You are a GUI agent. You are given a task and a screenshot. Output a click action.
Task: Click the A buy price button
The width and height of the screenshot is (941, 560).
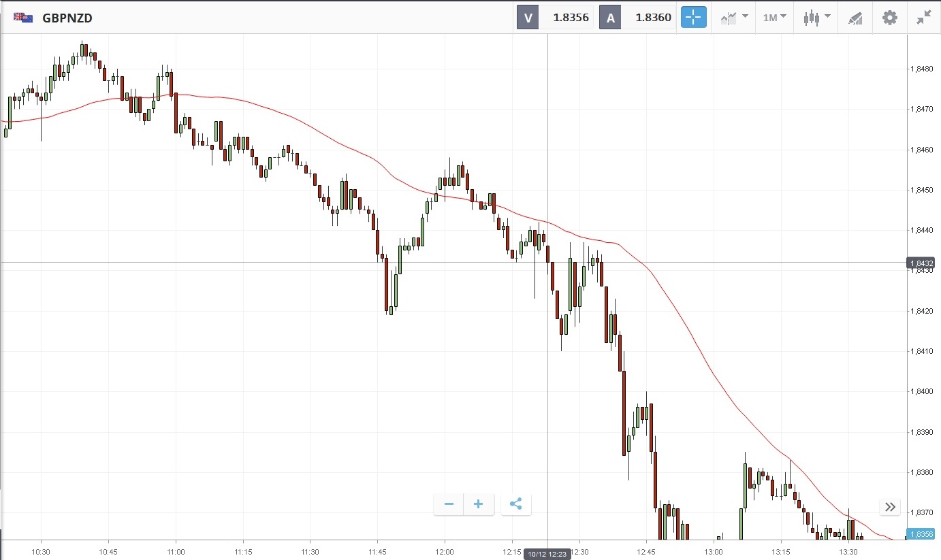[637, 18]
